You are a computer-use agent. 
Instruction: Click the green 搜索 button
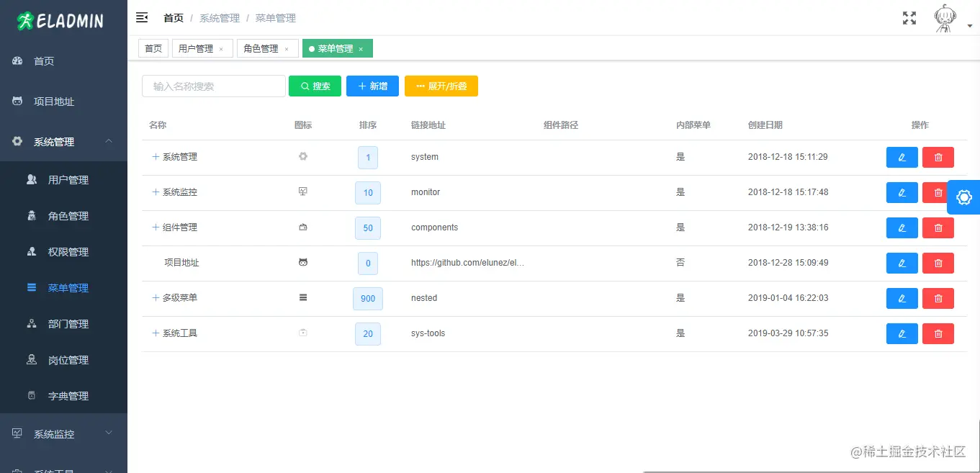315,86
